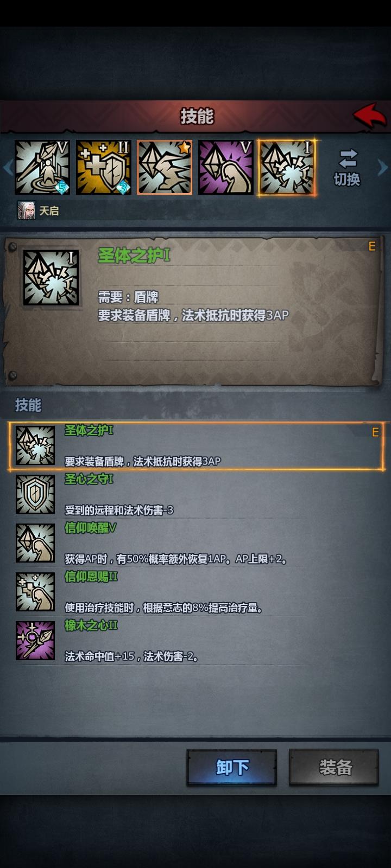Click the red back arrow
The width and height of the screenshot is (391, 868).
(x=370, y=116)
